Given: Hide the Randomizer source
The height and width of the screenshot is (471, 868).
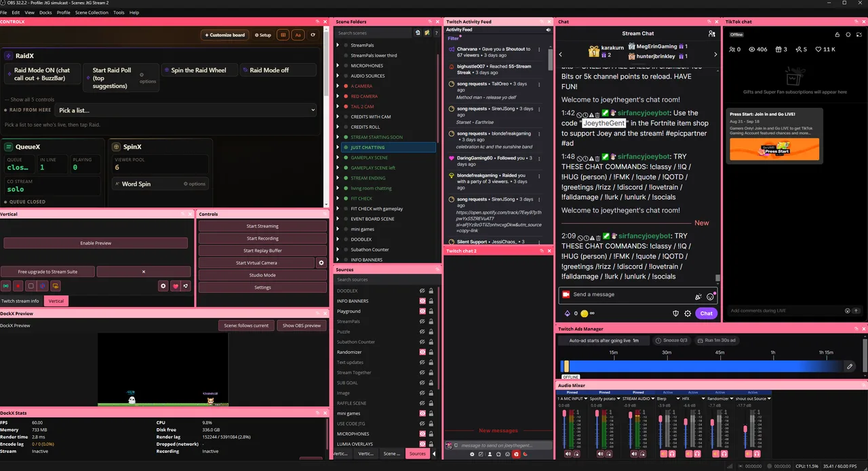Looking at the screenshot, I should tap(422, 352).
